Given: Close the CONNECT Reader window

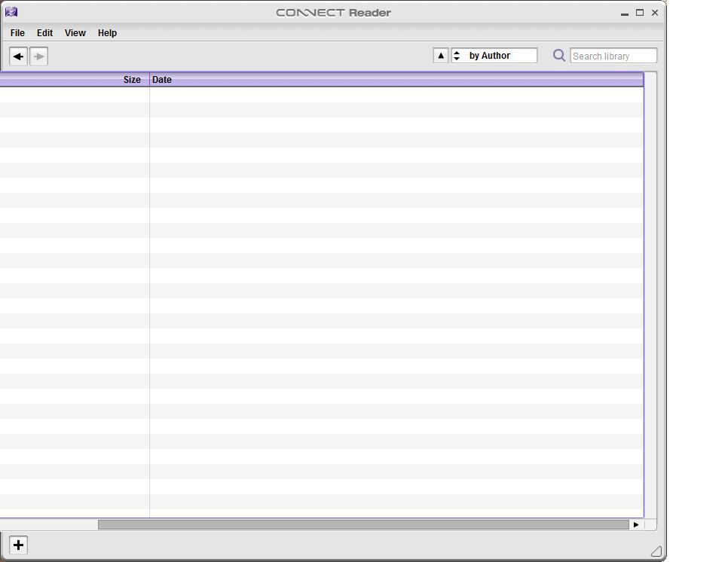Looking at the screenshot, I should (655, 13).
